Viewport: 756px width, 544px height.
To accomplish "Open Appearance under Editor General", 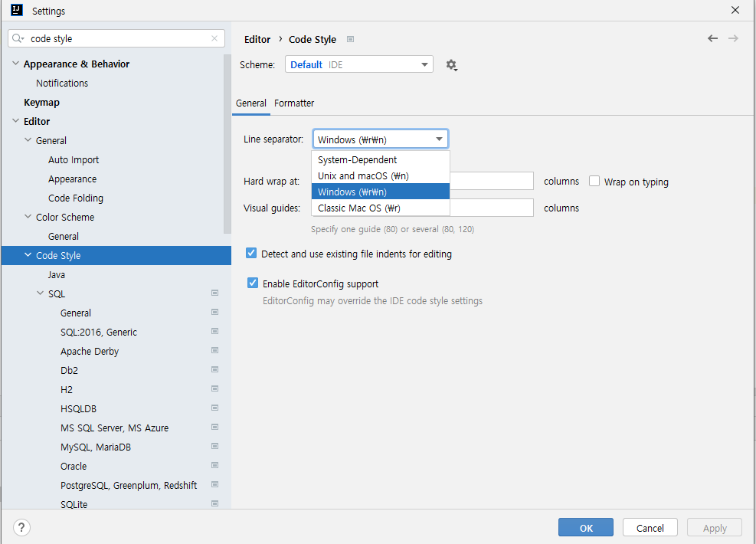I will pyautogui.click(x=72, y=179).
